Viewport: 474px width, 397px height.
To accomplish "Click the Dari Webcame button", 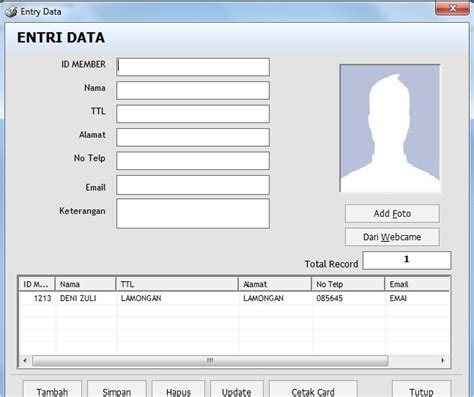I will [392, 237].
